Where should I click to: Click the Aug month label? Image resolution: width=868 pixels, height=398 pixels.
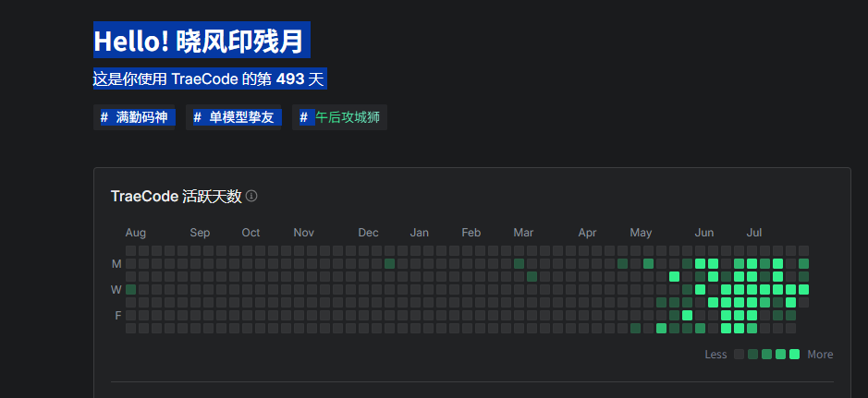tap(136, 233)
